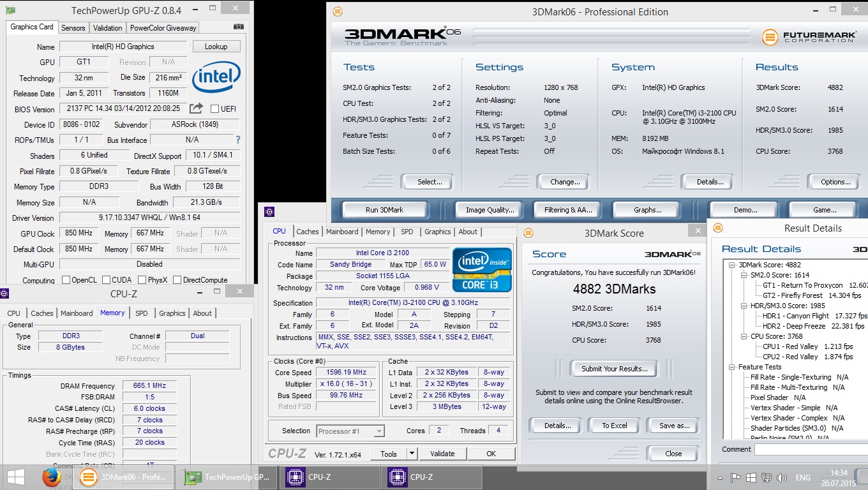Open the Processor #1 selection dropdown
The height and width of the screenshot is (490, 868).
(x=379, y=431)
